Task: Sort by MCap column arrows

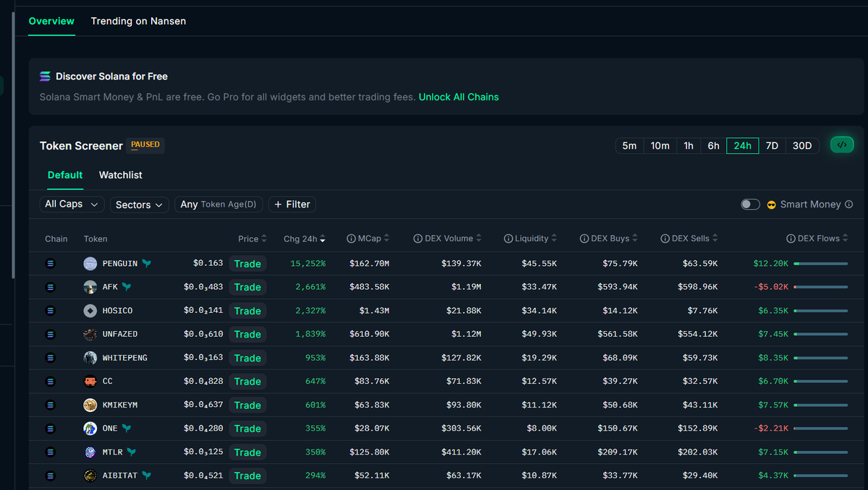Action: [387, 238]
